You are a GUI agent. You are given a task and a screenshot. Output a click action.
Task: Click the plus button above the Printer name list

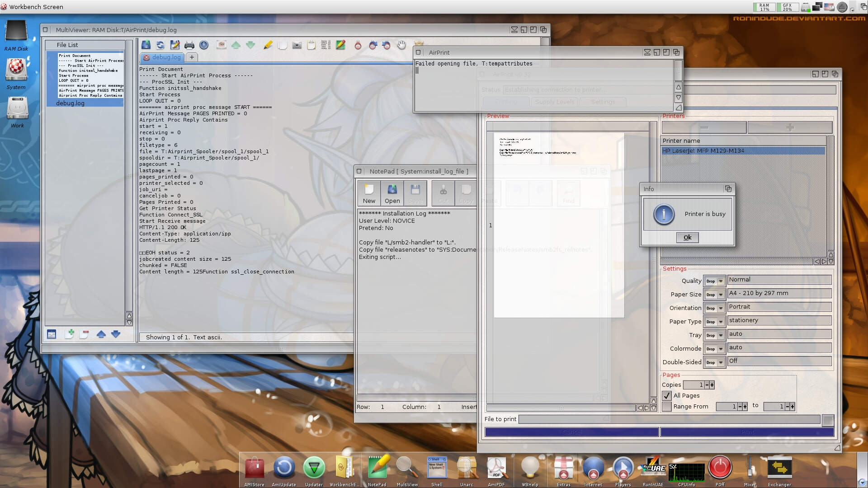point(790,127)
